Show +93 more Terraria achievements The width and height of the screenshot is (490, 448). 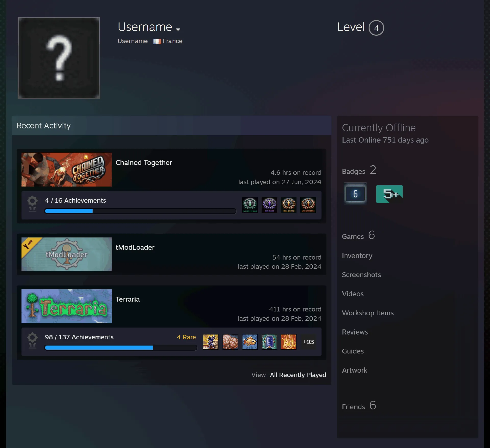(308, 342)
